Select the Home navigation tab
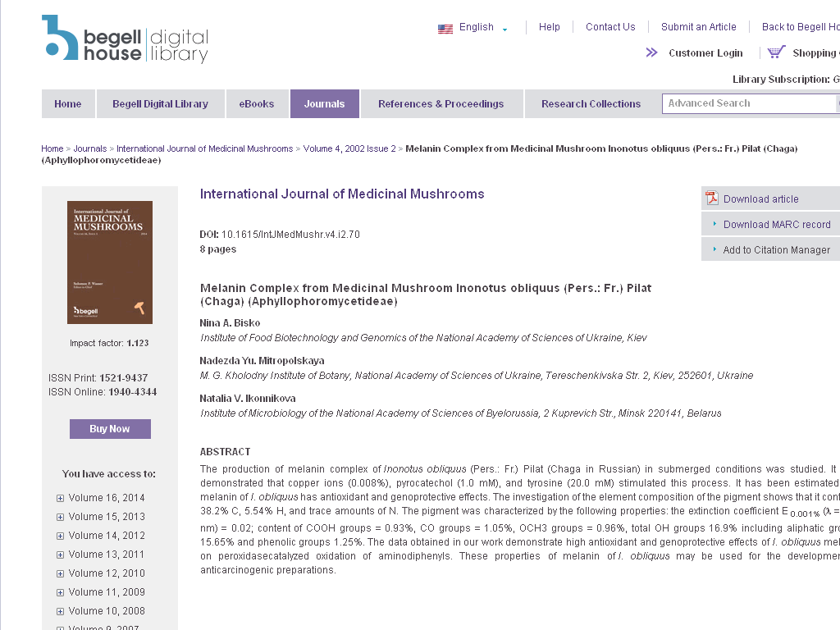The image size is (840, 630). (x=68, y=104)
